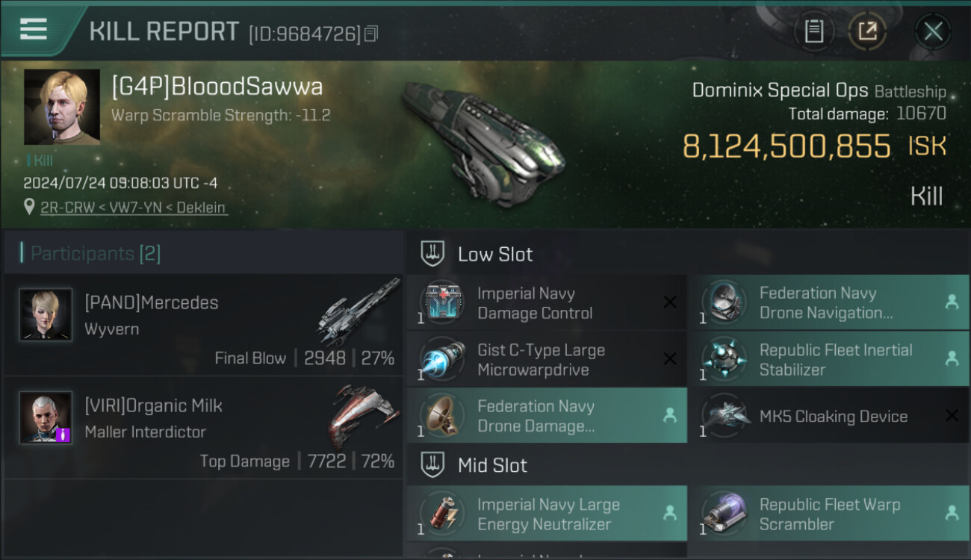Open the 2R-CRW location link

pos(134,208)
